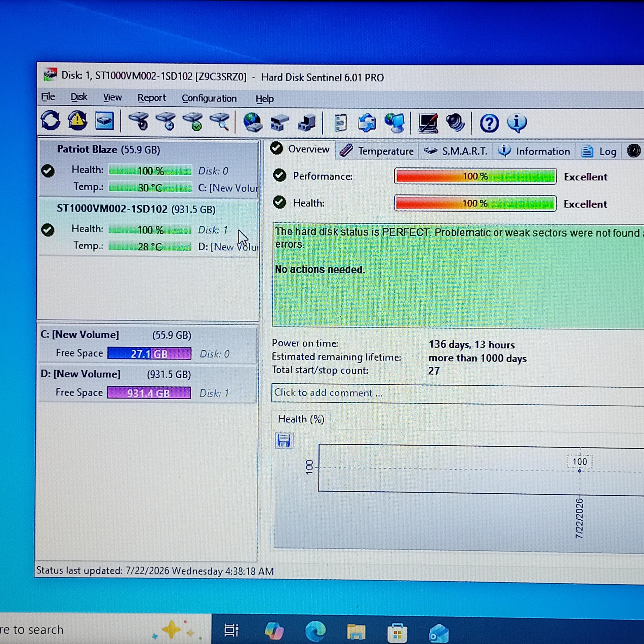Open Task View on the taskbar

coord(231,630)
